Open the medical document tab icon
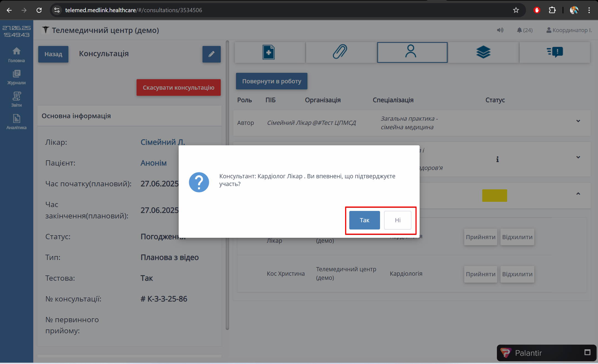598x364 pixels. [269, 52]
